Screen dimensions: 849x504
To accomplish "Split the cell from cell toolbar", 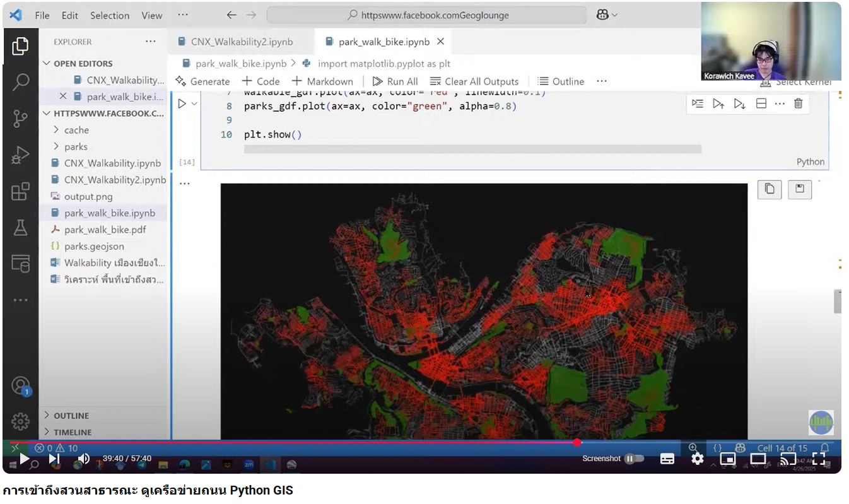I will click(x=761, y=103).
